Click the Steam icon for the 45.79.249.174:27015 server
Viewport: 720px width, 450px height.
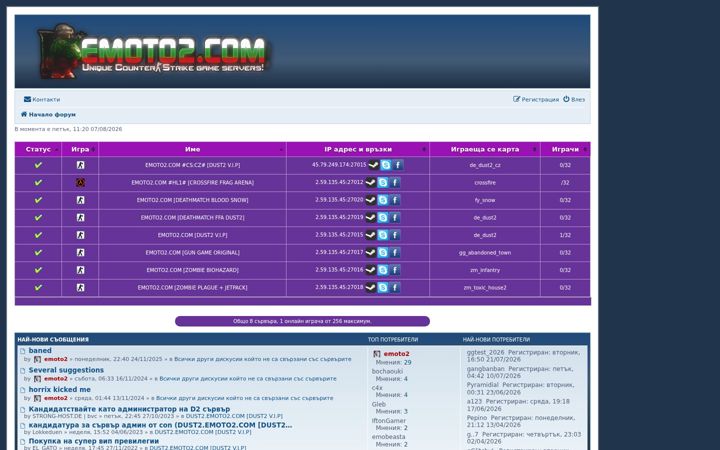(374, 165)
